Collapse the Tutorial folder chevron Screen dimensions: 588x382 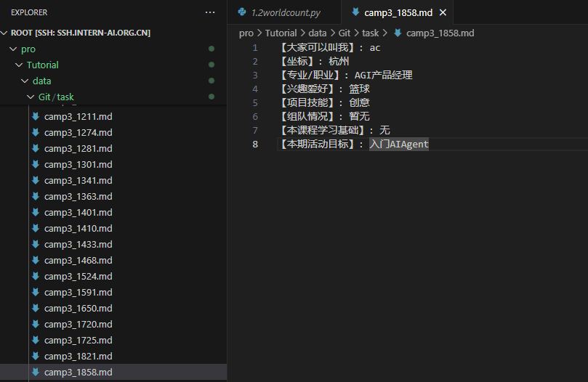tap(19, 65)
